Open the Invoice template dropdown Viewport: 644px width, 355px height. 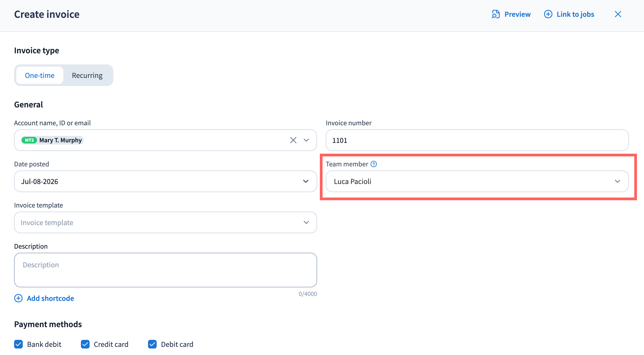point(165,222)
